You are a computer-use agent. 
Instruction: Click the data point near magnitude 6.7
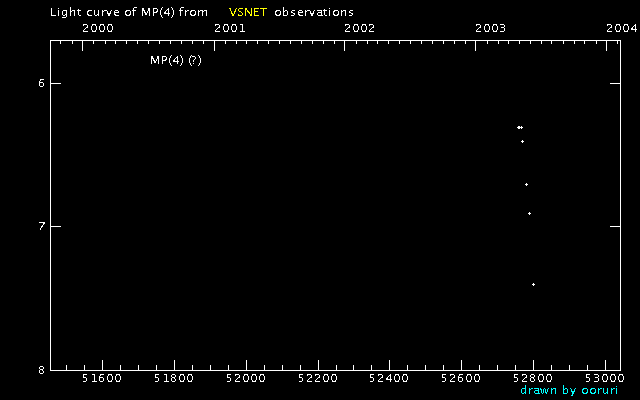(527, 184)
